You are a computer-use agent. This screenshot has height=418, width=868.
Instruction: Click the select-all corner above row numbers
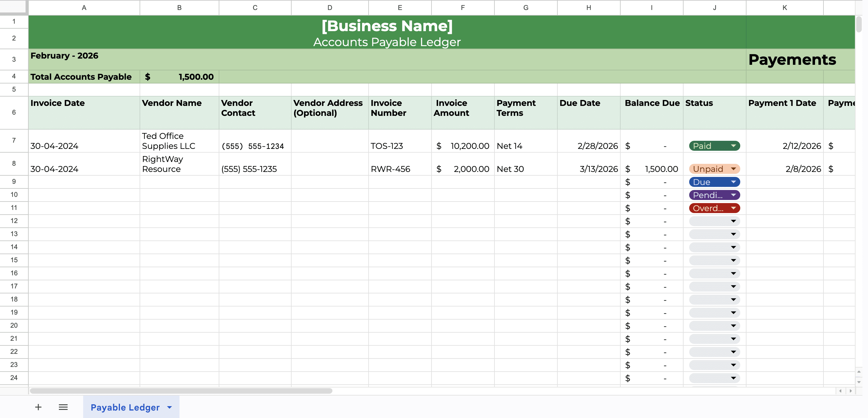14,7
